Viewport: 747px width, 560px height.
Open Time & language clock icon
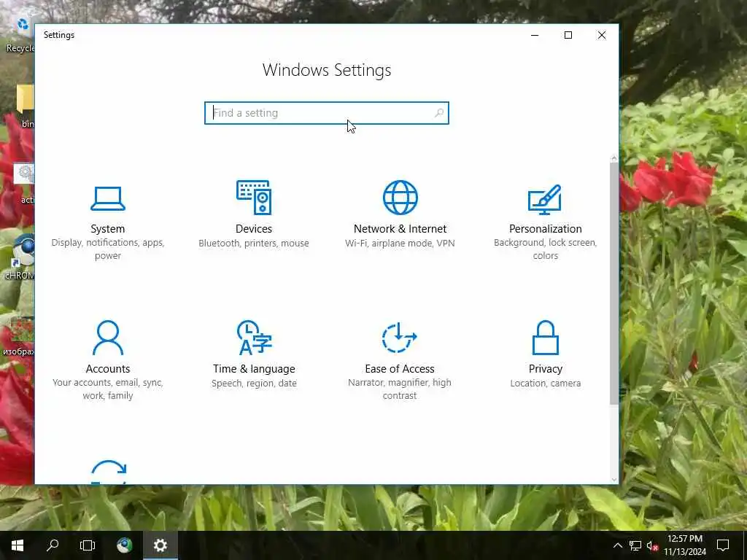pyautogui.click(x=254, y=338)
